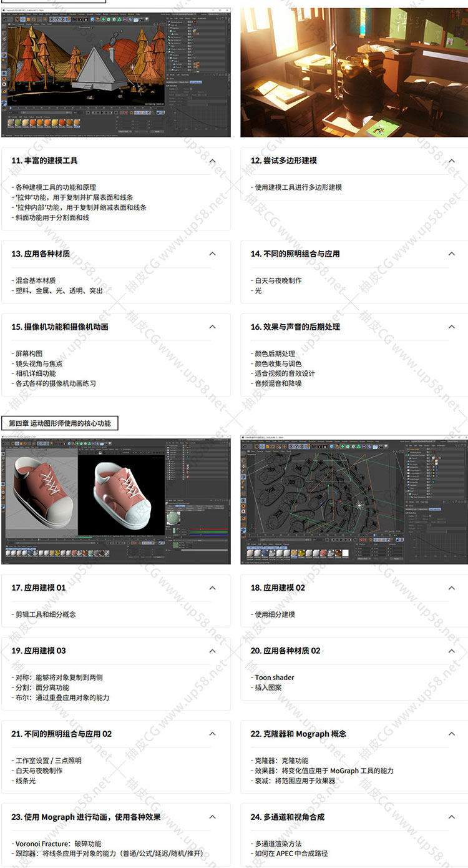Collapse section 16 效果与声音的后期处理 chevron
Image resolution: width=468 pixels, height=868 pixels.
pyautogui.click(x=452, y=327)
